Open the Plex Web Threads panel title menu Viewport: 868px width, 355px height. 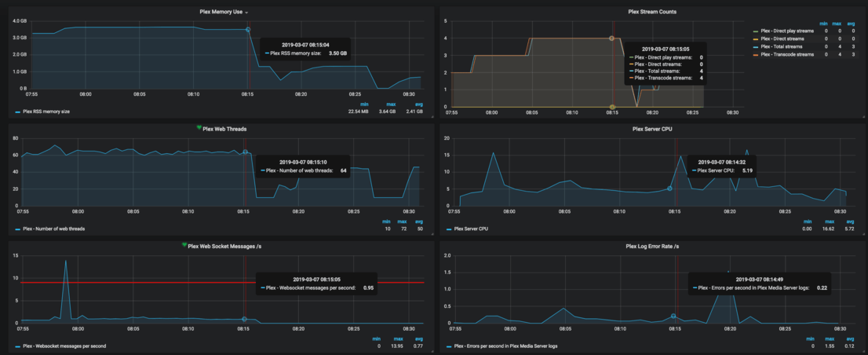(x=224, y=129)
